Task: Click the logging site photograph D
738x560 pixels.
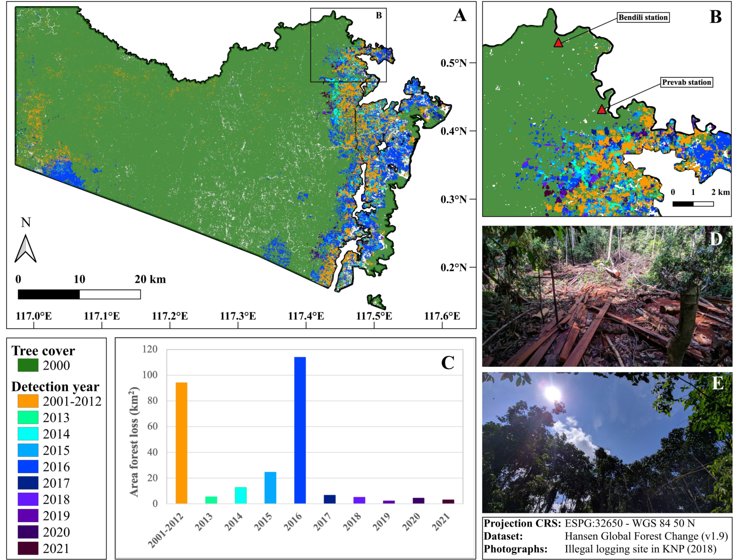Action: pos(607,296)
